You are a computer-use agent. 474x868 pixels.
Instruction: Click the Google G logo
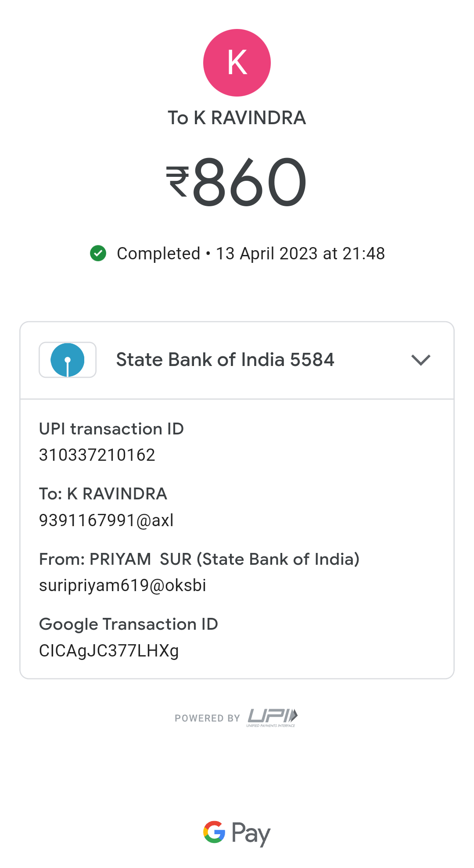pos(214,832)
